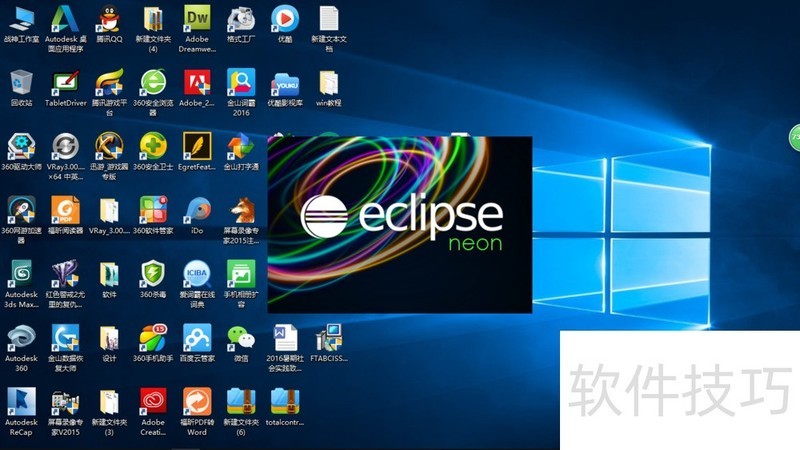This screenshot has width=800, height=450.
Task: Select the win教程 folder
Action: point(329,83)
